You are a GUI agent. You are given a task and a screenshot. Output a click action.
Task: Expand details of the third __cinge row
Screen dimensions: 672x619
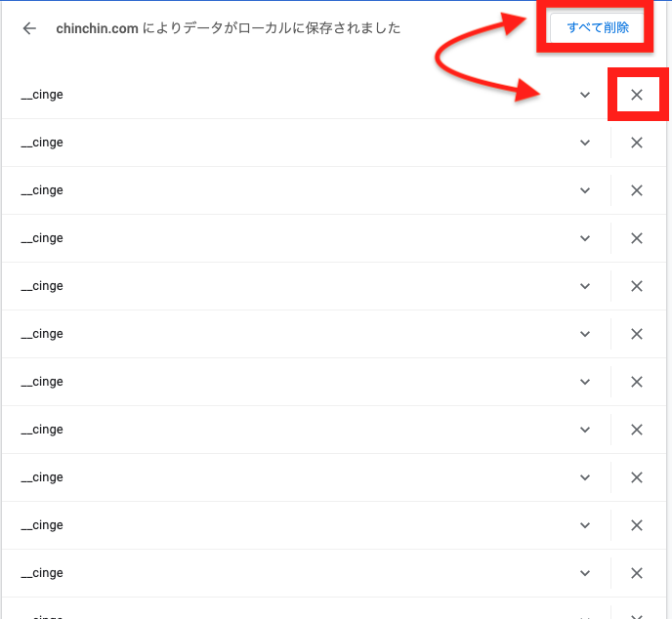click(x=585, y=190)
